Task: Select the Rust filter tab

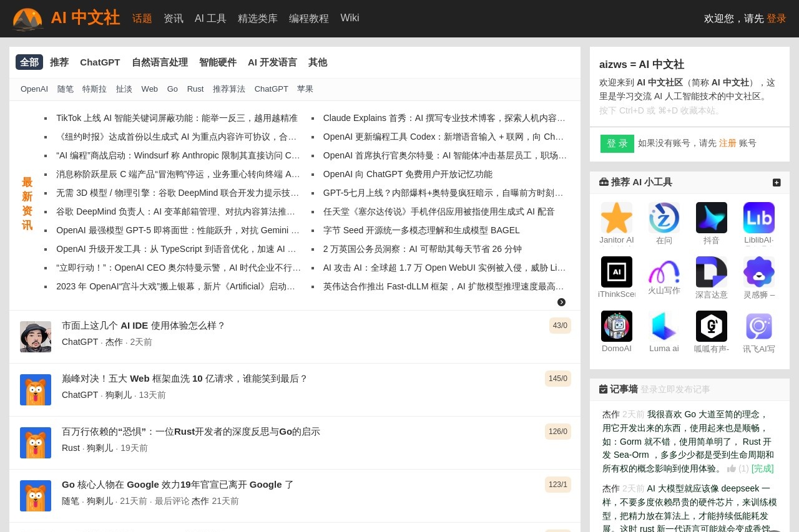Action: tap(195, 89)
